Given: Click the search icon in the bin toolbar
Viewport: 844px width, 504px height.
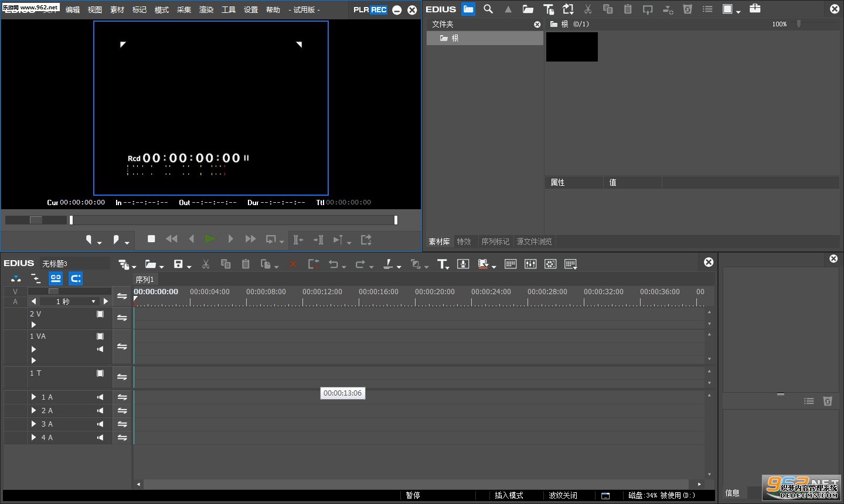Looking at the screenshot, I should tap(488, 9).
